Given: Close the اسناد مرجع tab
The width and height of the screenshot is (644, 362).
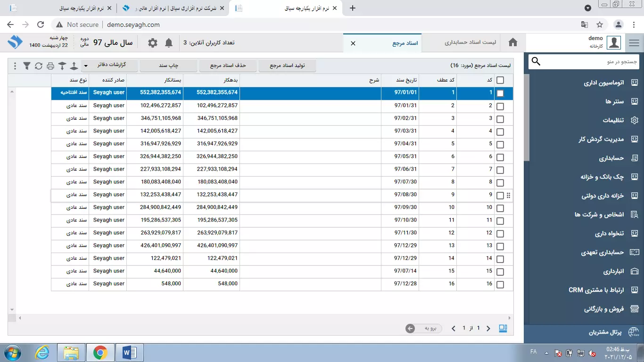Looking at the screenshot, I should tap(353, 43).
